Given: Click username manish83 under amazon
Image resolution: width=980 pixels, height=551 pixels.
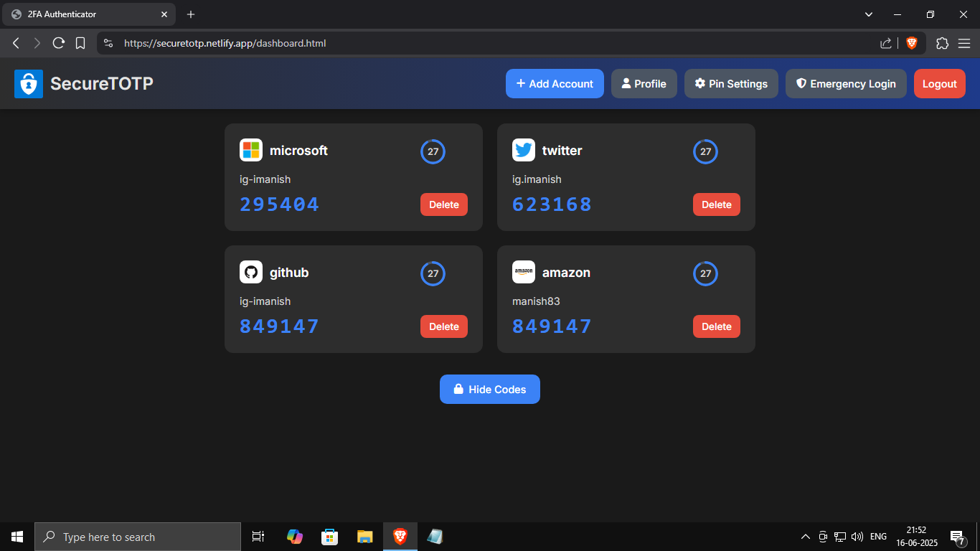Looking at the screenshot, I should click(x=536, y=301).
